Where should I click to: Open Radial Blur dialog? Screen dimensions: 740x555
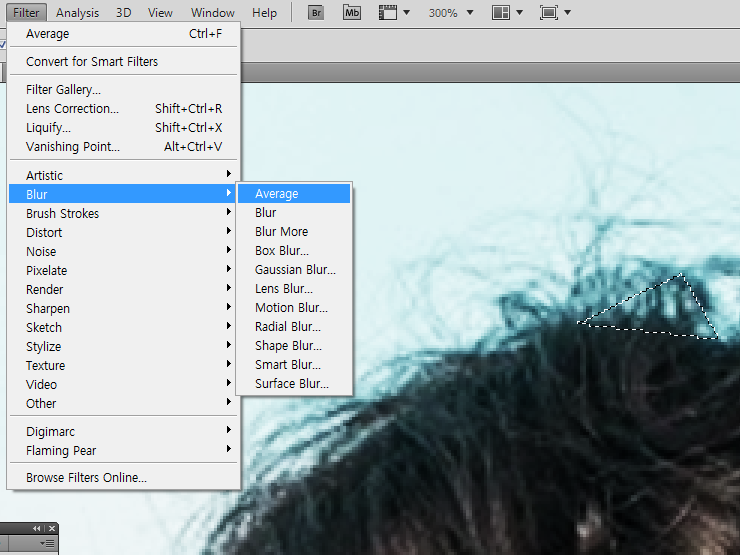click(x=294, y=327)
